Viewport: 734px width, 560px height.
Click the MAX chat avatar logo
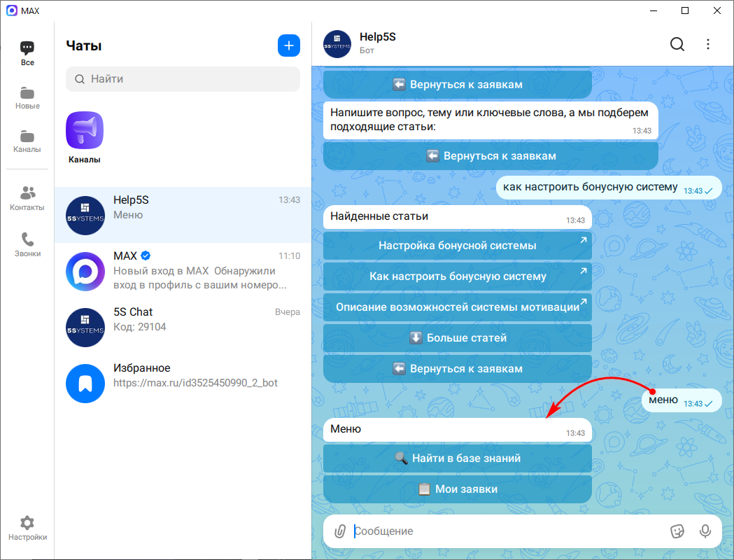(x=85, y=271)
